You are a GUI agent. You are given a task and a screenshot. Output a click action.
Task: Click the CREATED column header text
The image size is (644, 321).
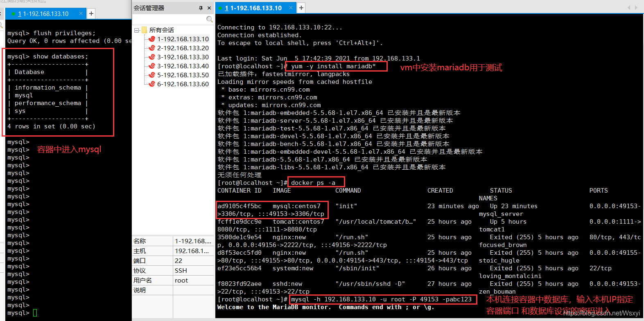click(x=440, y=191)
